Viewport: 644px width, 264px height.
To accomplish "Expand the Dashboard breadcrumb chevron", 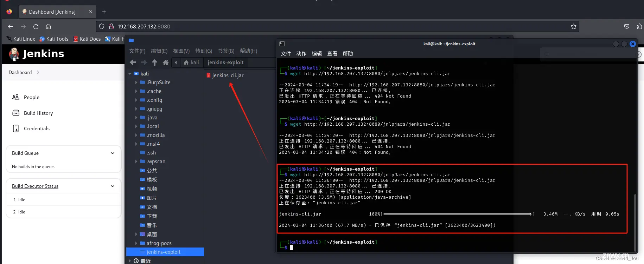I will 38,72.
